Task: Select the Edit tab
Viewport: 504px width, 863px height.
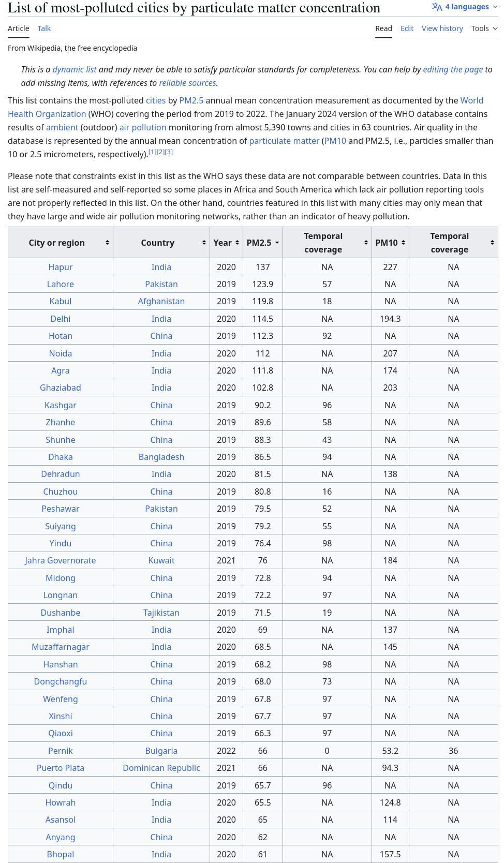Action: coord(407,28)
